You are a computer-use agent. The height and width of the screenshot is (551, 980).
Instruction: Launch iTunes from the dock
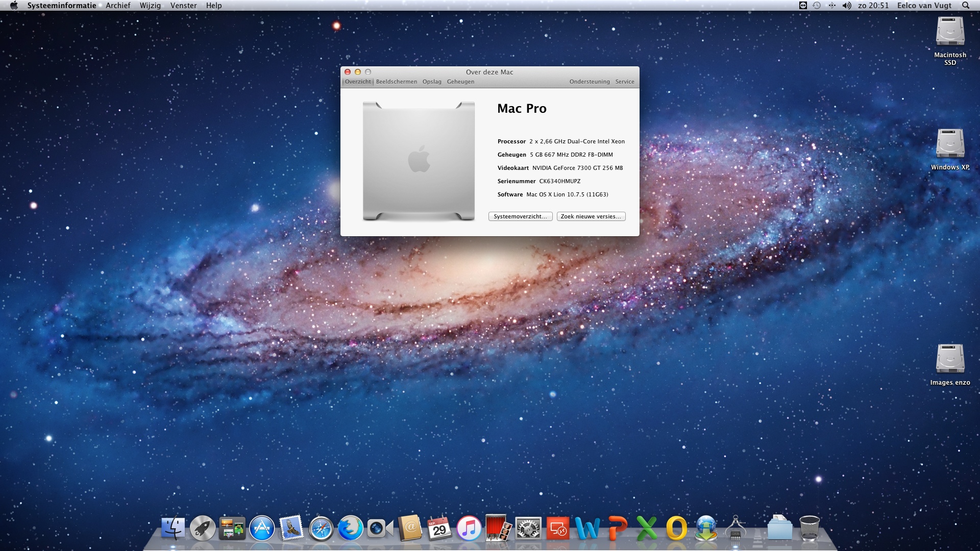pyautogui.click(x=469, y=528)
